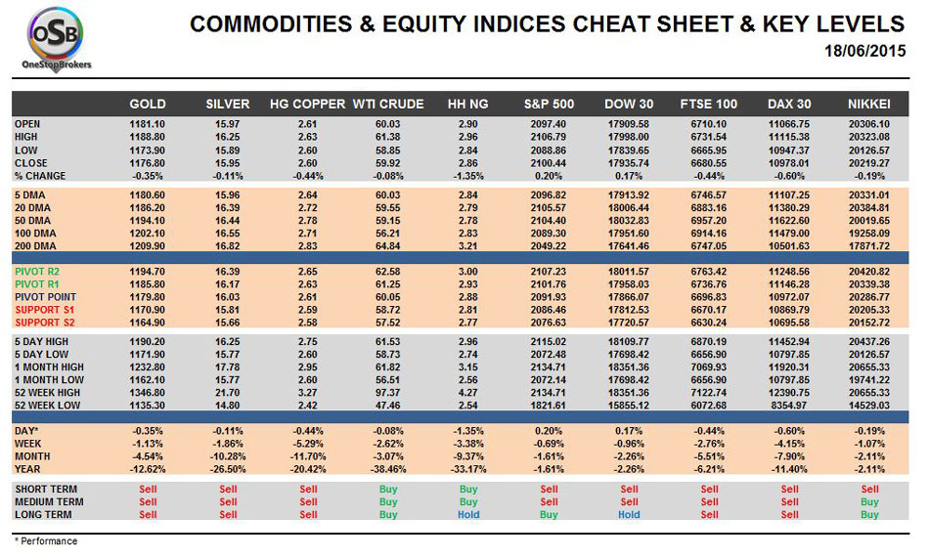Click the date 18/06/2015
The height and width of the screenshot is (560, 929).
pyautogui.click(x=864, y=51)
